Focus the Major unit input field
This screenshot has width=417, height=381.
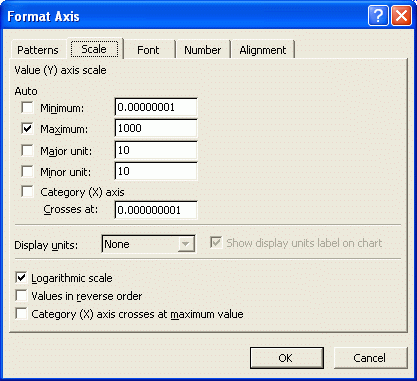click(x=156, y=150)
